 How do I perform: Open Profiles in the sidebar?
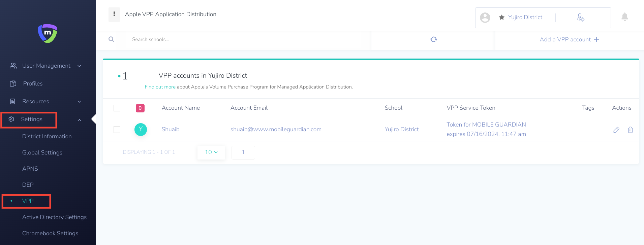pyautogui.click(x=33, y=83)
